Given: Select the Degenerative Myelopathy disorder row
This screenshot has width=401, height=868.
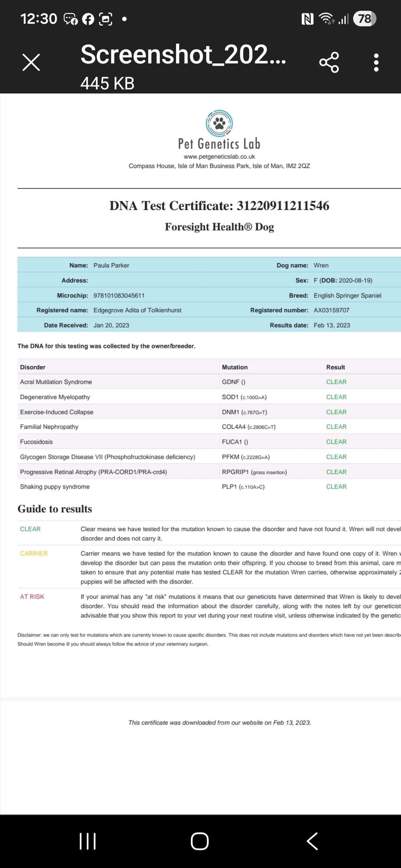Looking at the screenshot, I should pos(55,397).
